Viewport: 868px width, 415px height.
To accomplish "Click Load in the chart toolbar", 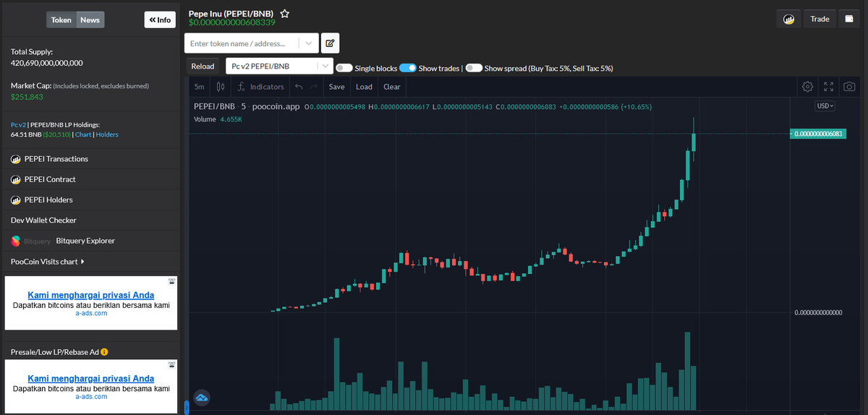I will (x=365, y=87).
